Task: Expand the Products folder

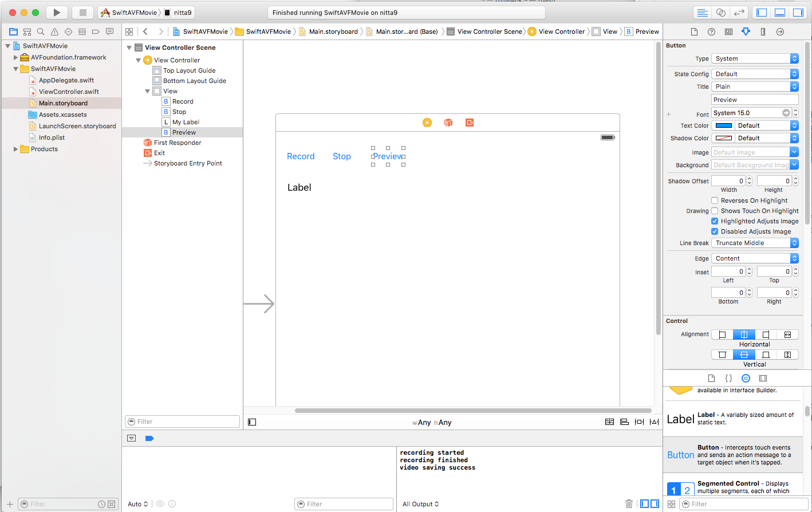Action: pyautogui.click(x=15, y=149)
